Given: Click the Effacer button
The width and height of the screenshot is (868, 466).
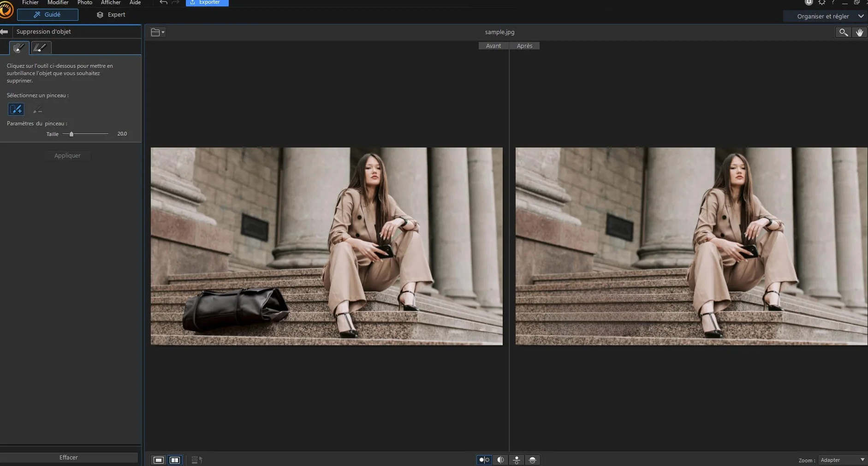Looking at the screenshot, I should [69, 457].
